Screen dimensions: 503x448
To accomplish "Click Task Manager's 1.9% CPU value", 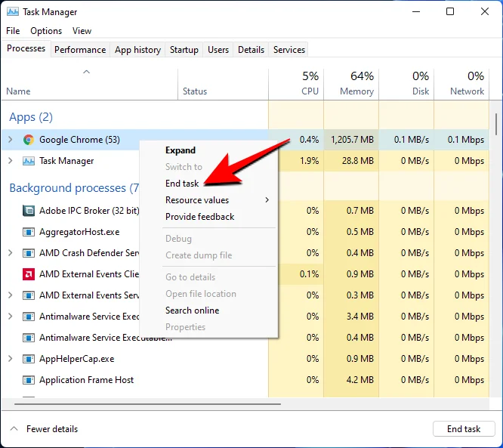I will (309, 161).
